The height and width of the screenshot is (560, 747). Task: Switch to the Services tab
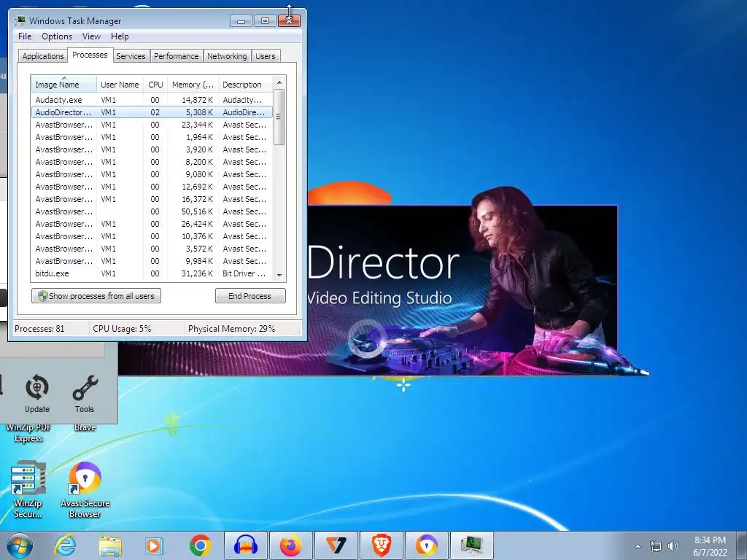point(131,56)
